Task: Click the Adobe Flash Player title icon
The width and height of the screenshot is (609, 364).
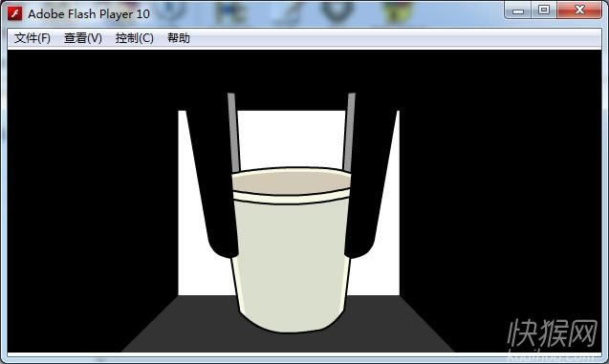Action: point(14,13)
